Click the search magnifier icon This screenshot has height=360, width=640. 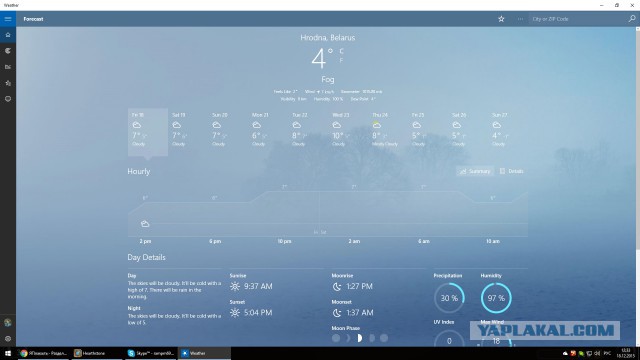[632, 18]
